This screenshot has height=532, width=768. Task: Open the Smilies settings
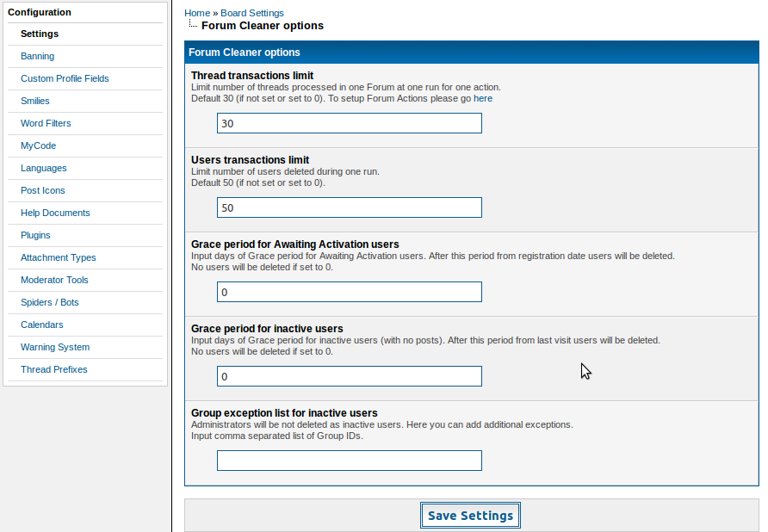pos(35,101)
